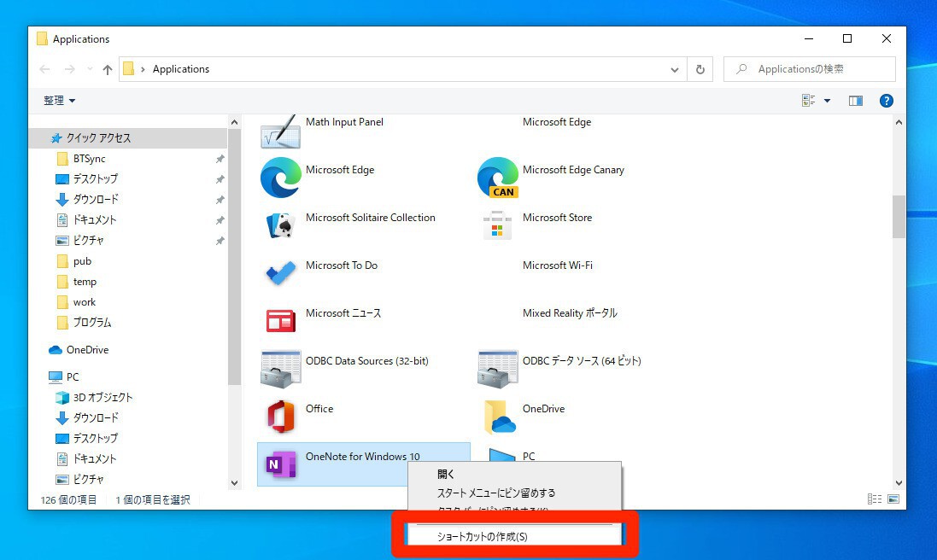Click the chevron before Applications in address bar
This screenshot has width=937, height=560.
point(143,69)
